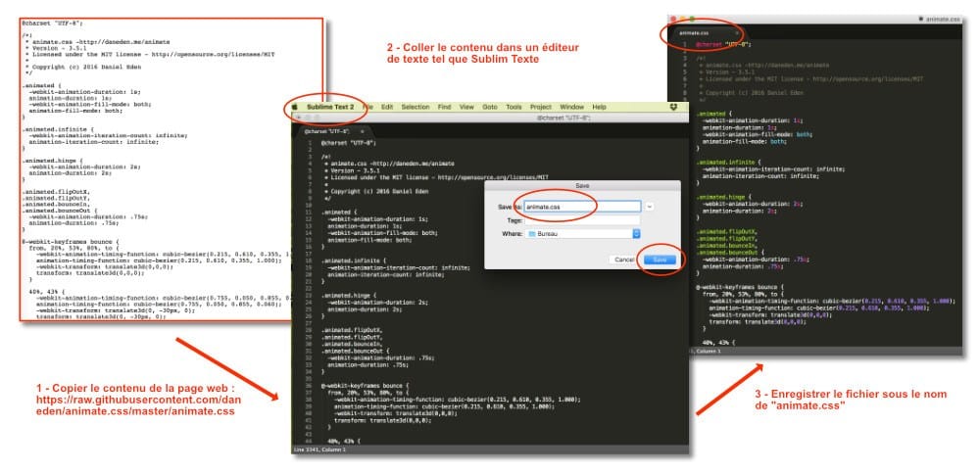Open the Goto menu
This screenshot has height=473, width=980.
[x=490, y=107]
